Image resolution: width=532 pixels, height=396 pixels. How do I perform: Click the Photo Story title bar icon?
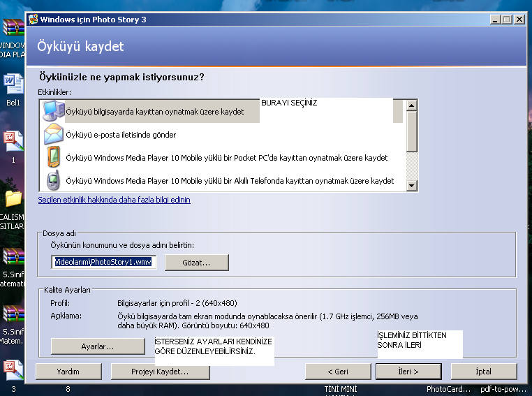coord(33,20)
